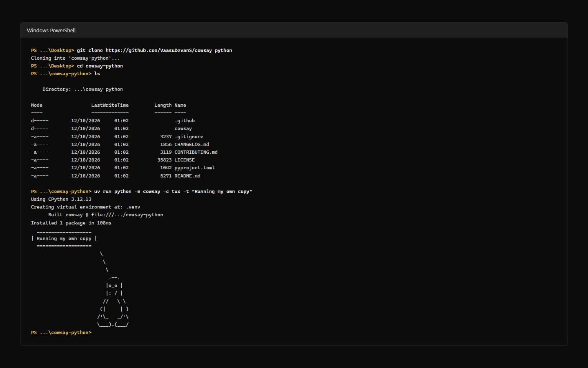Click the length value "35823"
Screen dimensions: 588x368
point(165,160)
